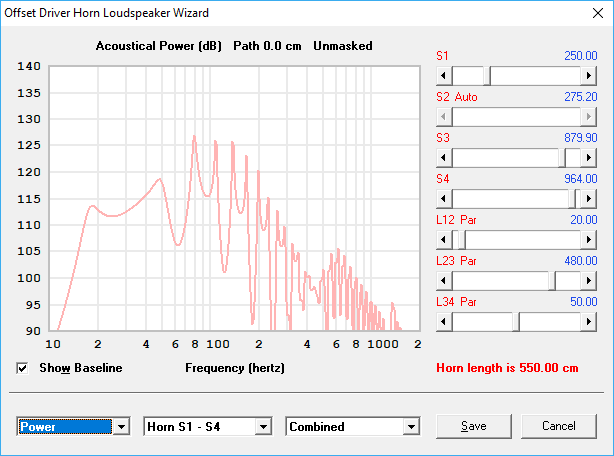The image size is (614, 456).
Task: Click the L23 value 480.00
Action: [581, 261]
